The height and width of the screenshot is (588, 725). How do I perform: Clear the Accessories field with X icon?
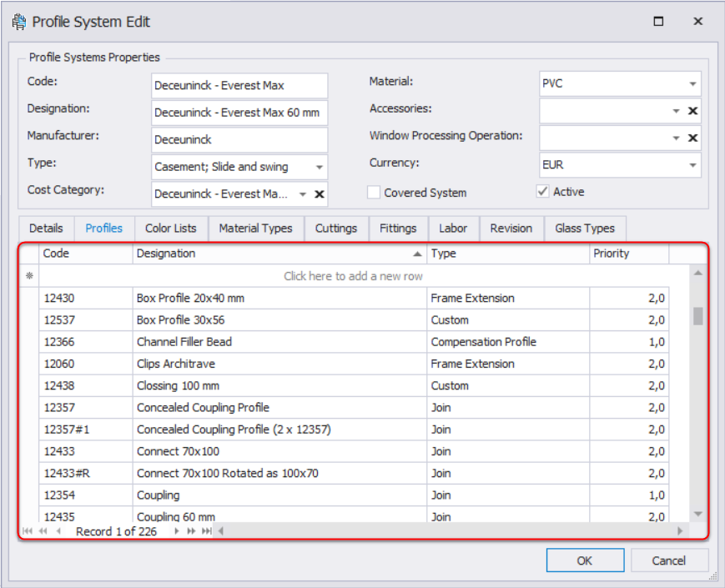[x=692, y=111]
